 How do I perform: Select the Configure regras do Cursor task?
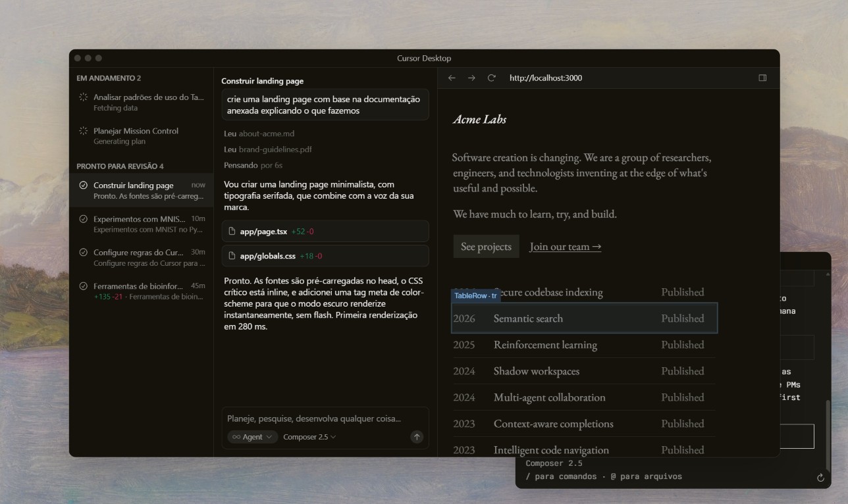point(141,257)
